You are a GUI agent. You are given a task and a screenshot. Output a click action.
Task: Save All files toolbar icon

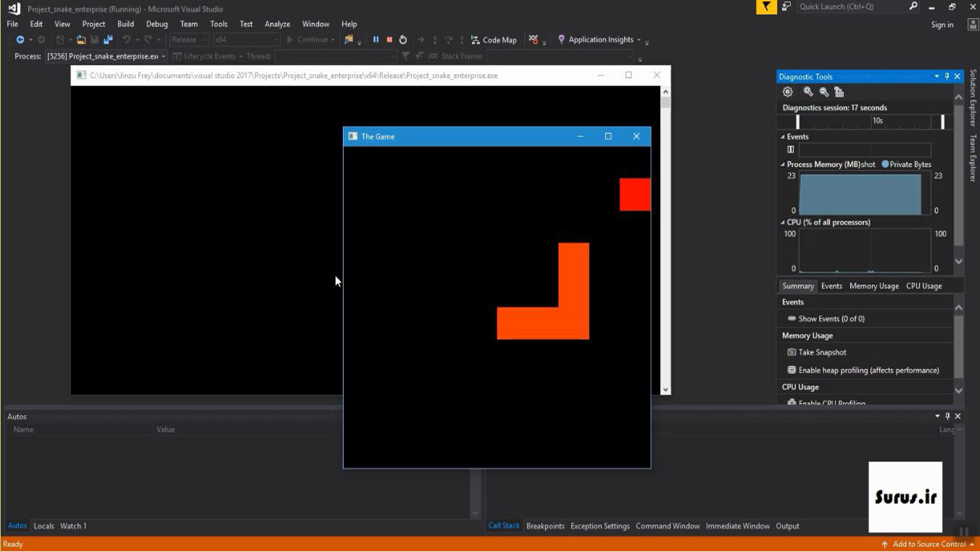click(108, 40)
